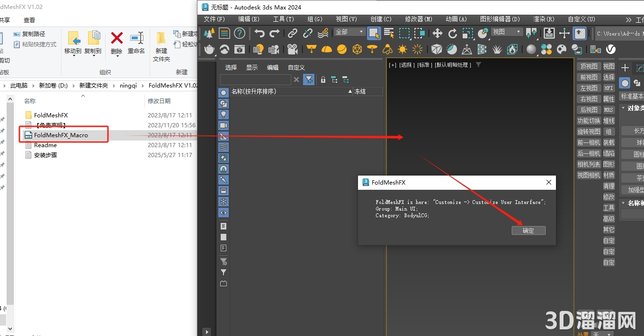Open 默认明暗处理 viewport menu
This screenshot has height=336, width=644.
pos(454,65)
